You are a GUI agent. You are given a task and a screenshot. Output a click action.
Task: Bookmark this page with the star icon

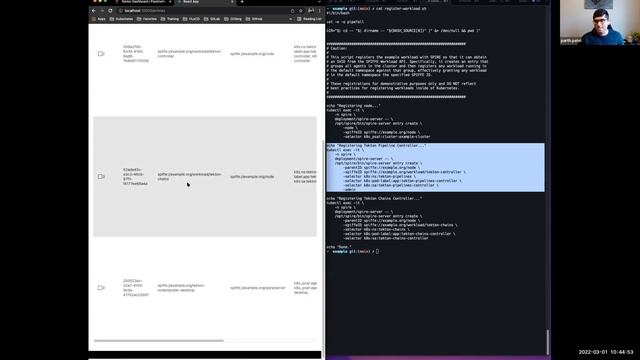coord(301,11)
